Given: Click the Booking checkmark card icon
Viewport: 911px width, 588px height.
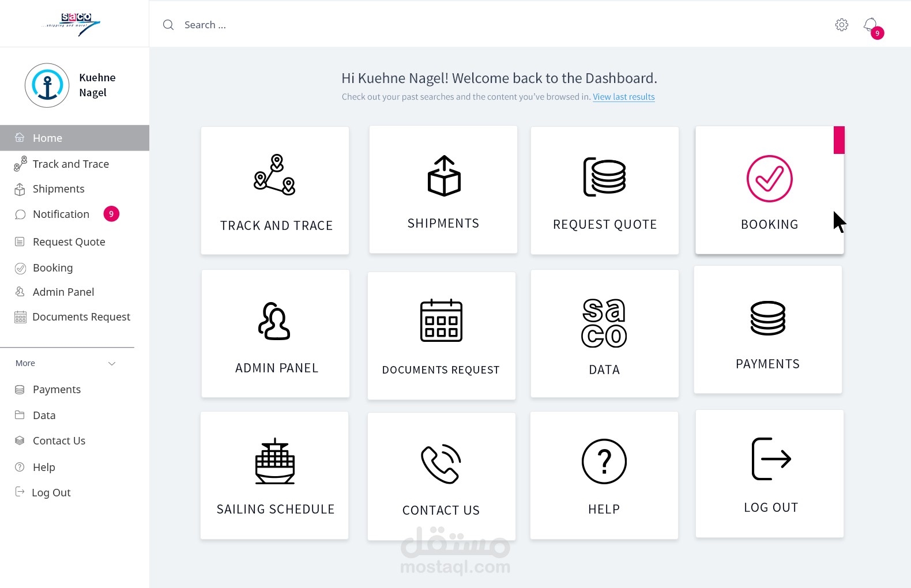Looking at the screenshot, I should (770, 179).
